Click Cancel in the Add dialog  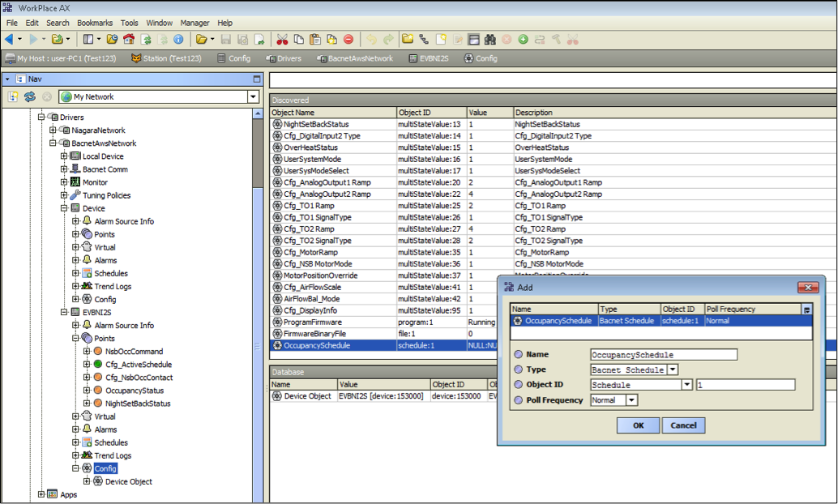click(683, 425)
